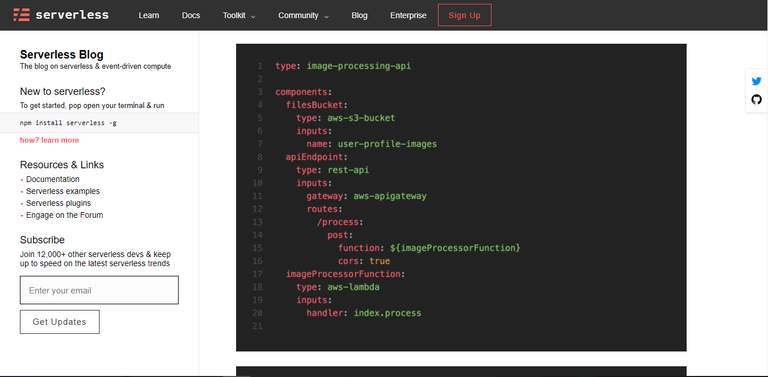Open the Docs menu item
Screen dimensions: 768x377
coord(191,15)
